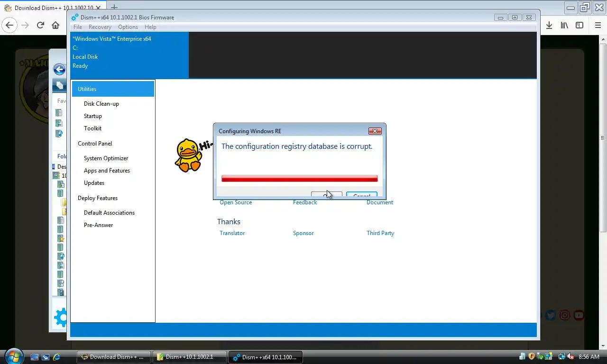
Task: Open the Open Source link
Action: pyautogui.click(x=236, y=202)
